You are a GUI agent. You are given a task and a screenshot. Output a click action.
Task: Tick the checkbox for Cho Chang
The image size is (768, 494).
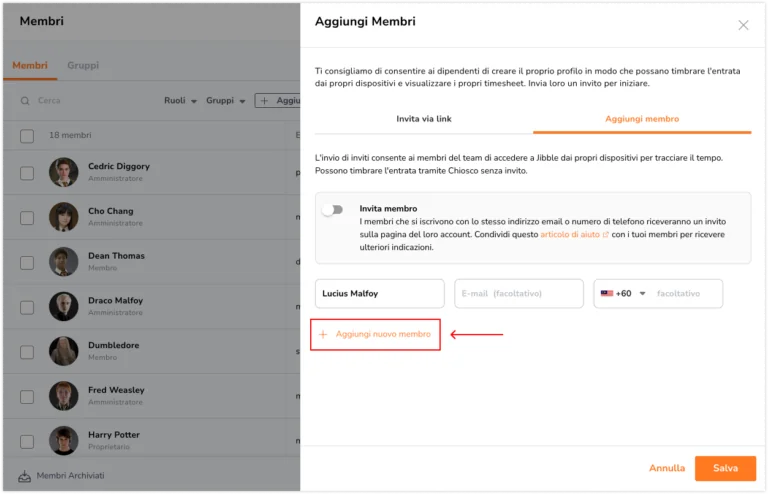pos(27,218)
